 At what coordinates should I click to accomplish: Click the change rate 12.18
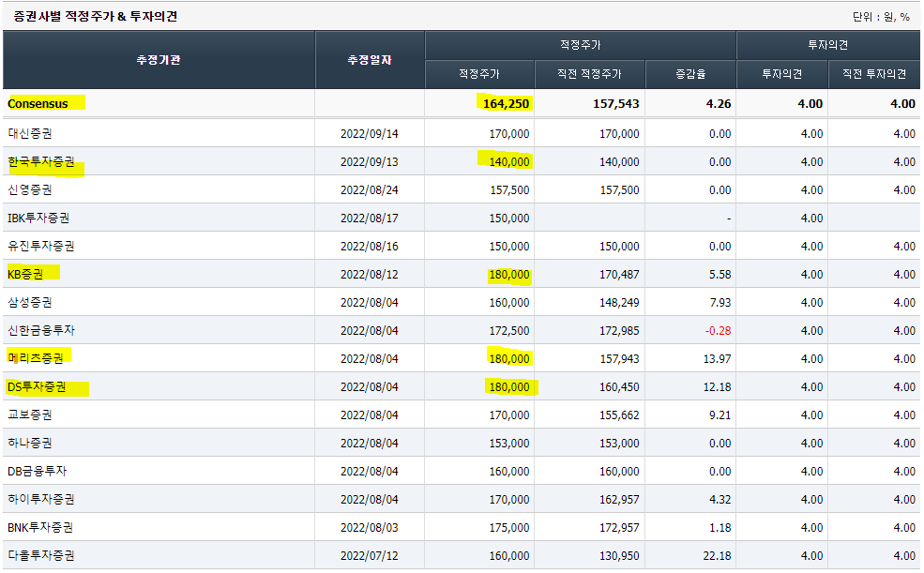coord(718,387)
